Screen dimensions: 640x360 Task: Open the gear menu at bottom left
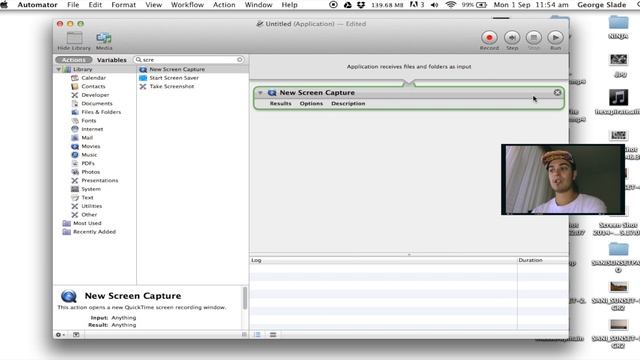point(60,335)
